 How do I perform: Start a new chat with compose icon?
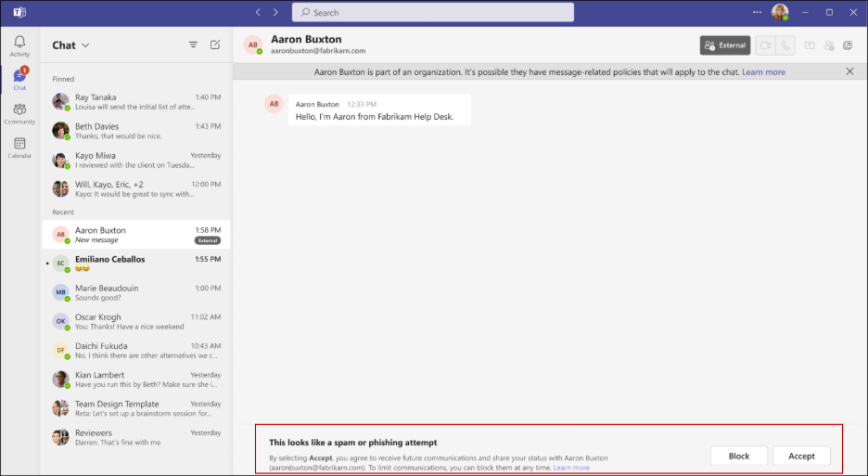point(215,45)
